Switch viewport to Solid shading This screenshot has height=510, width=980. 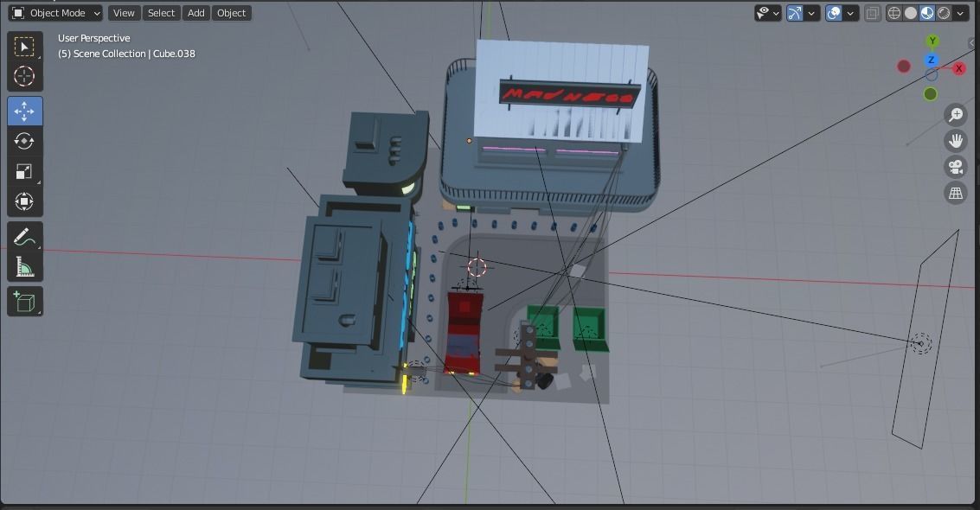pyautogui.click(x=910, y=13)
